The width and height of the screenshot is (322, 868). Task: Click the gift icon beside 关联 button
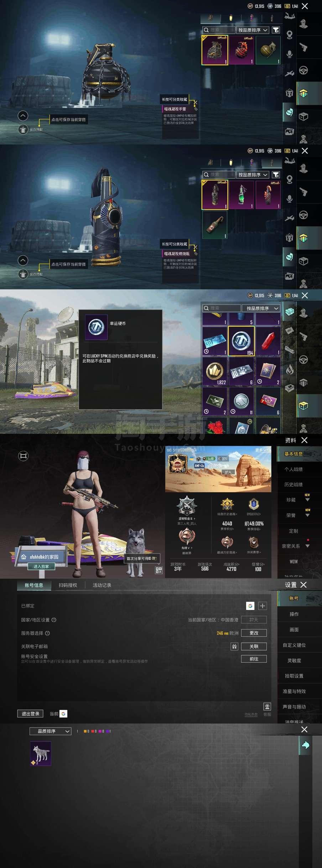(x=234, y=646)
